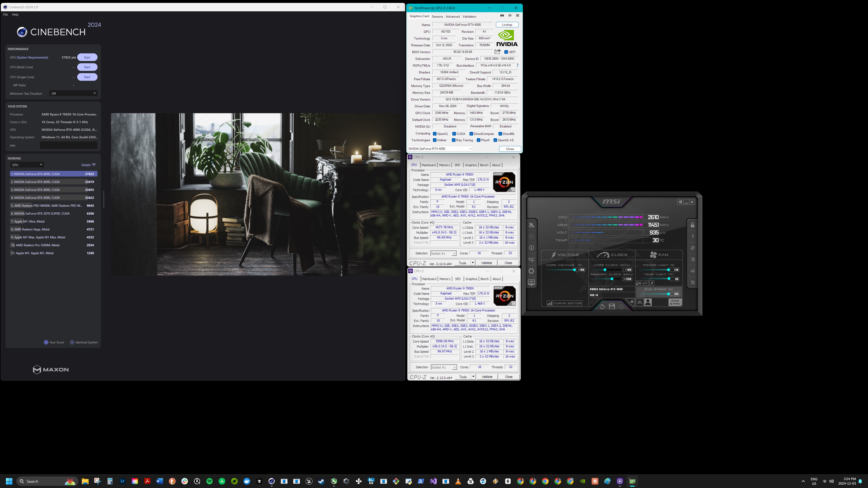868x488 pixels.
Task: Click Afterburner Windows startup icon
Action: click(x=680, y=202)
